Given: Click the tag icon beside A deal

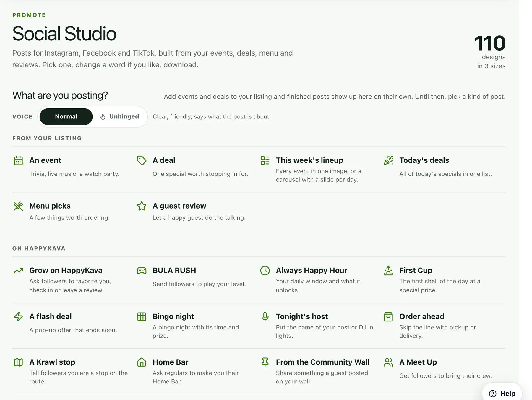Looking at the screenshot, I should click(142, 160).
